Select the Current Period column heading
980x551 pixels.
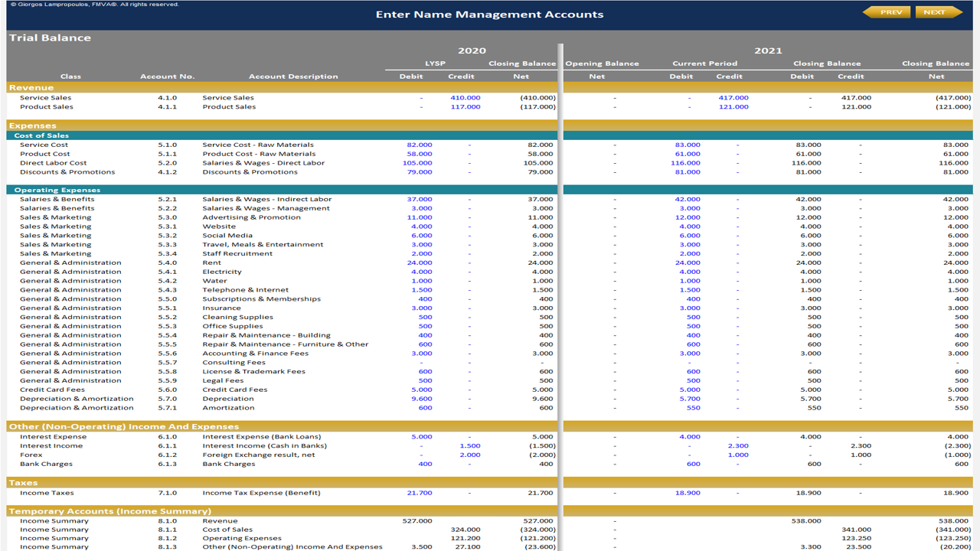pyautogui.click(x=704, y=64)
